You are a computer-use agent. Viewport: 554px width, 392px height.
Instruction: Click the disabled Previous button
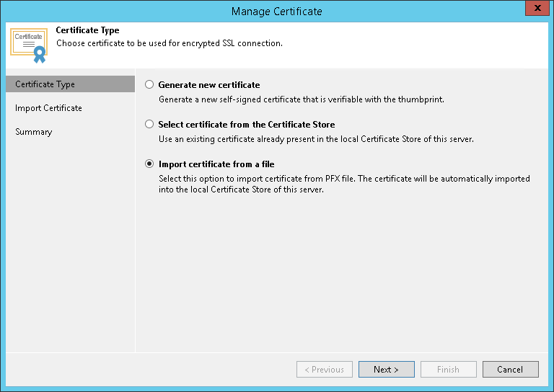pos(324,369)
